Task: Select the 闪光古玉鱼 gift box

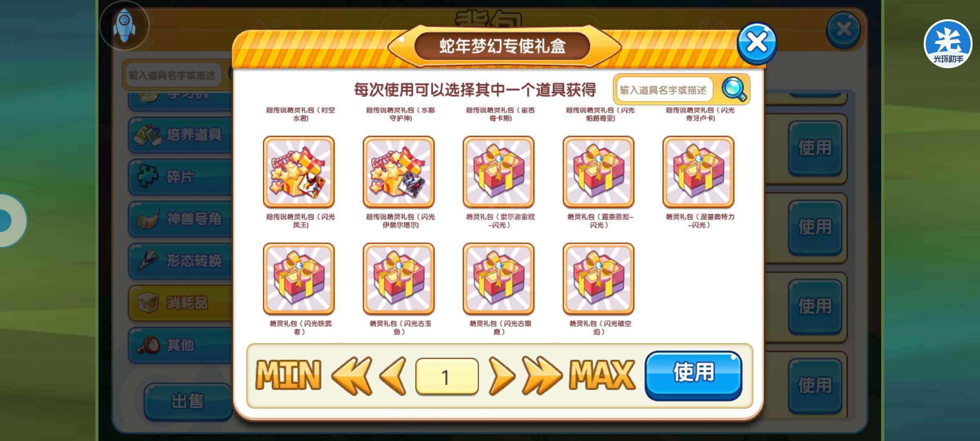Action: click(399, 278)
